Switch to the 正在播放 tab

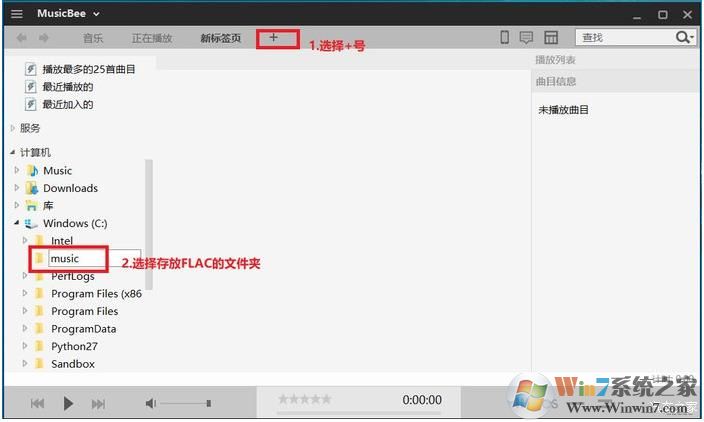[x=152, y=38]
